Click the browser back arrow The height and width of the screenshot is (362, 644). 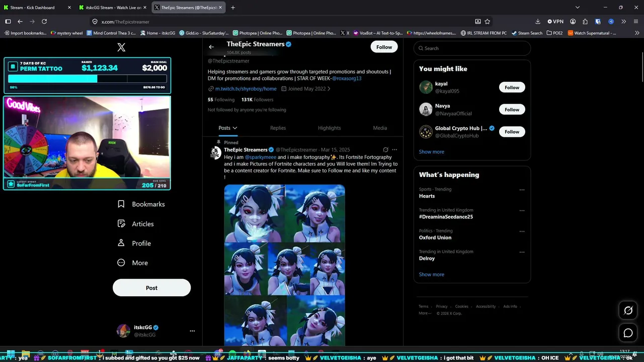(20, 22)
